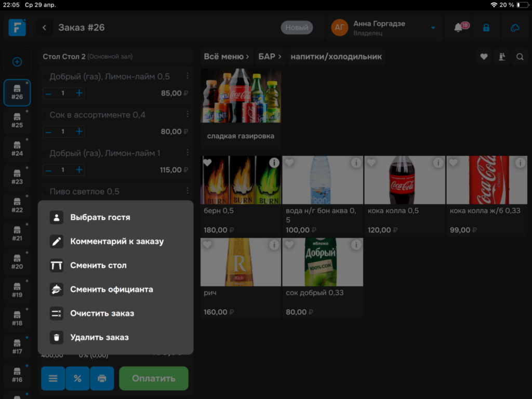Favorite кока колла 0,5 item
The width and height of the screenshot is (532, 399).
[371, 163]
